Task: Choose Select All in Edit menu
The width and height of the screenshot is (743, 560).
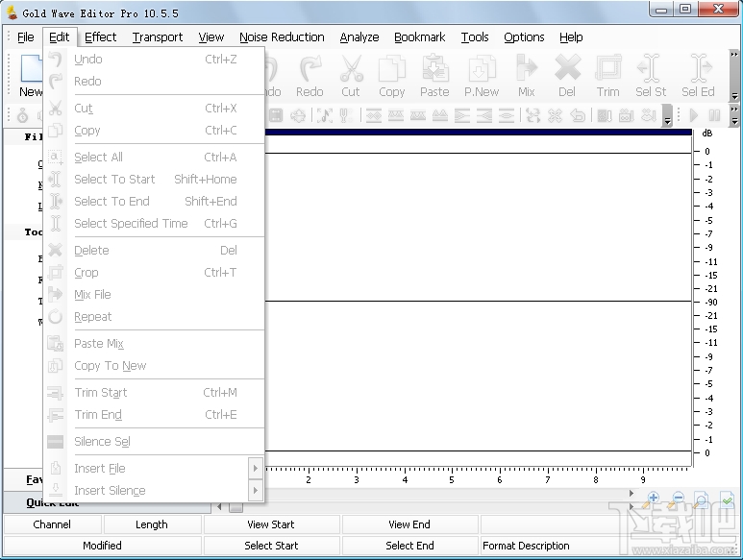Action: click(x=154, y=158)
